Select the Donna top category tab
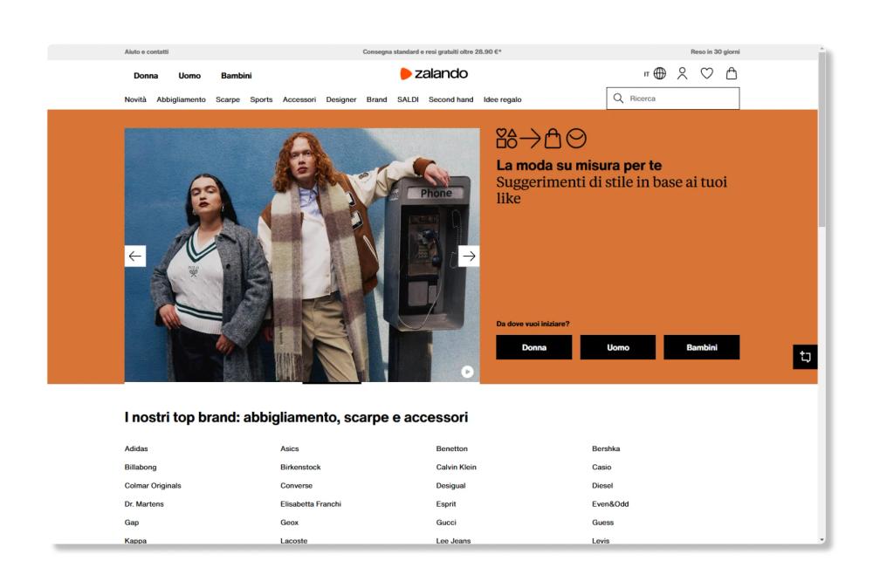Screen dimensions: 873x588 pyautogui.click(x=146, y=76)
